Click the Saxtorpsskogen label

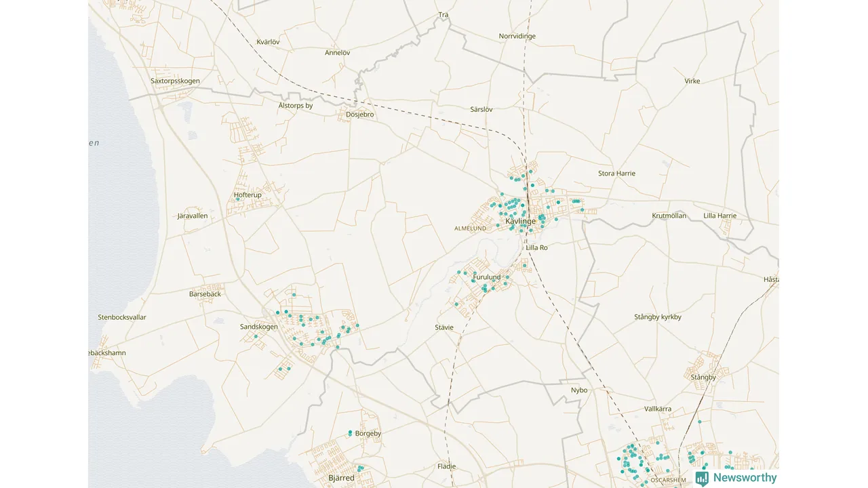175,81
